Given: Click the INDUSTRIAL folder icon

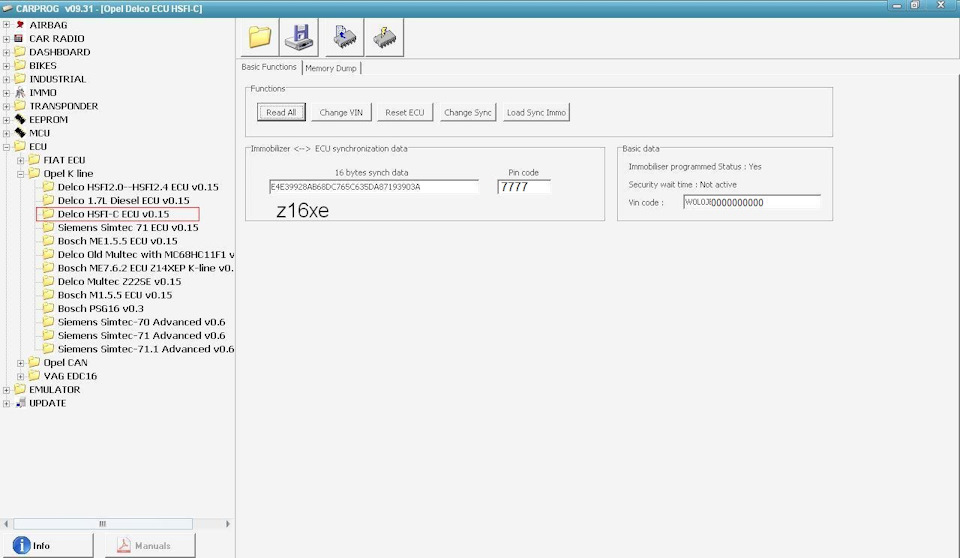Looking at the screenshot, I should 20,79.
